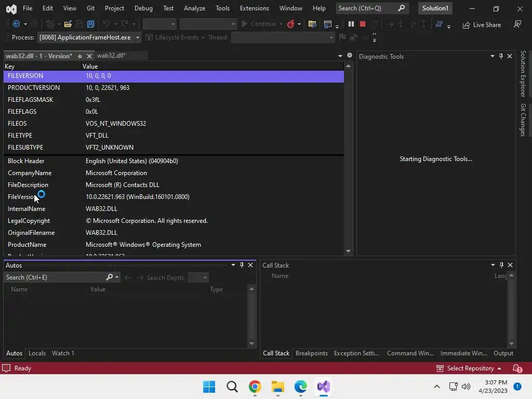Click version resource scrollbar down arrow
The width and height of the screenshot is (532, 399).
click(348, 251)
